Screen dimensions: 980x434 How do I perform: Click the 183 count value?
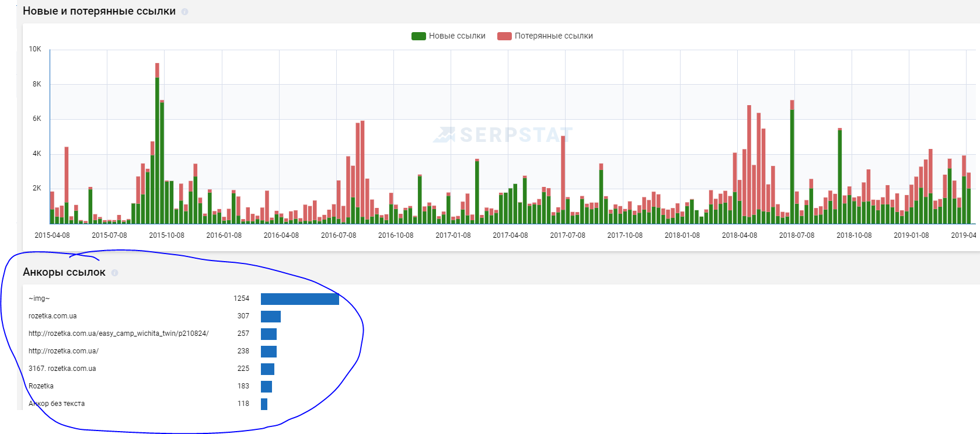click(243, 386)
